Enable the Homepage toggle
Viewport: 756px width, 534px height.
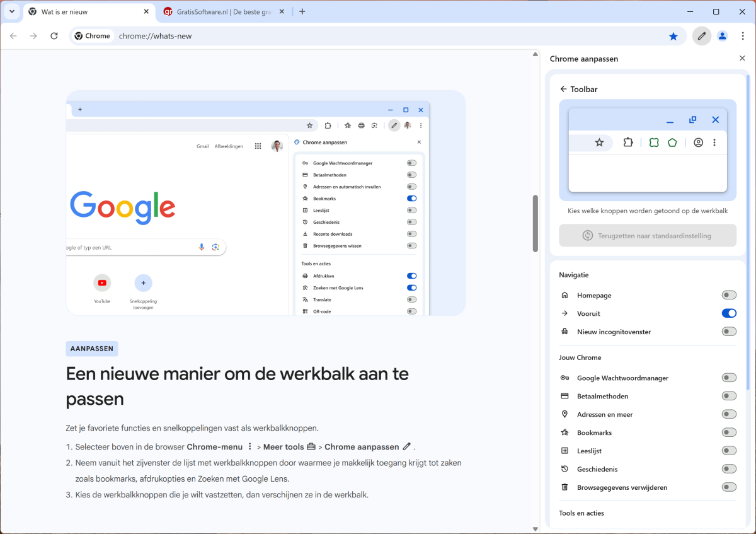pos(729,295)
